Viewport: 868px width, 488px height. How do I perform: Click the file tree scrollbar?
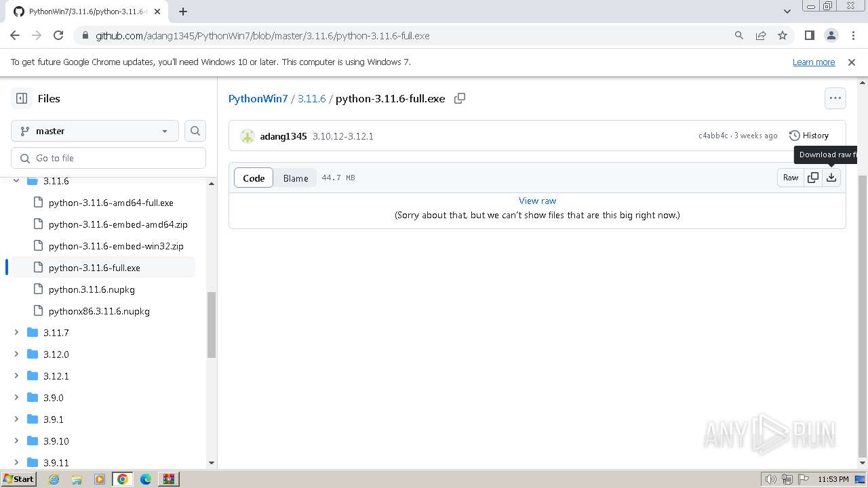coord(212,325)
